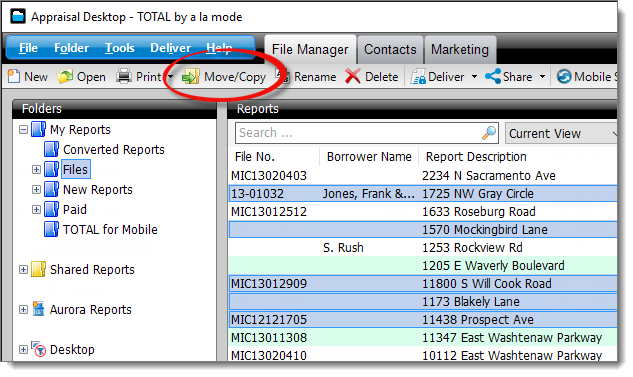This screenshot has height=377, width=633.
Task: Click the Paid folder icon
Action: [51, 209]
